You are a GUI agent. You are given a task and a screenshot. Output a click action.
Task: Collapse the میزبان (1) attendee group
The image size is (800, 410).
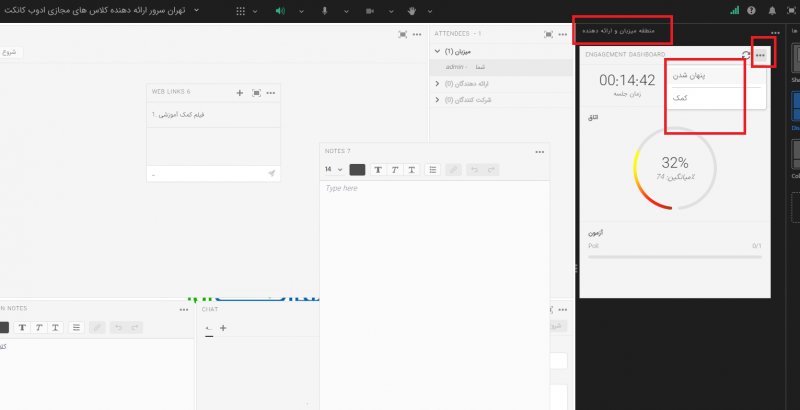click(x=437, y=51)
